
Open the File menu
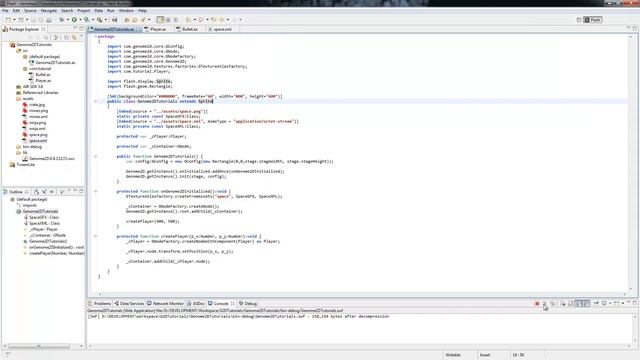coord(5,11)
